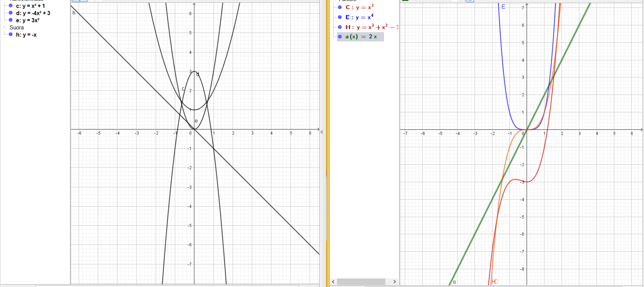Hide curve E: y = x⁴ using its dot
644x287 pixels.
pos(340,17)
